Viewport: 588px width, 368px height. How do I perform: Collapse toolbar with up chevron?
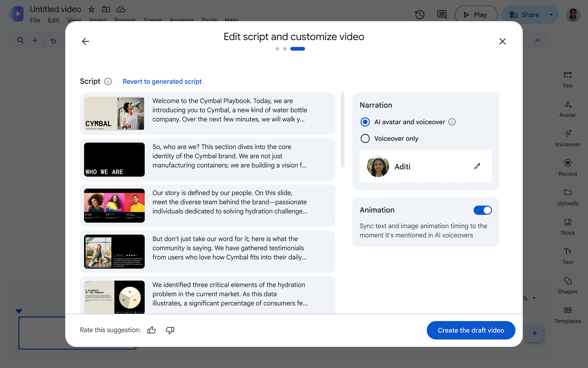[x=537, y=40]
